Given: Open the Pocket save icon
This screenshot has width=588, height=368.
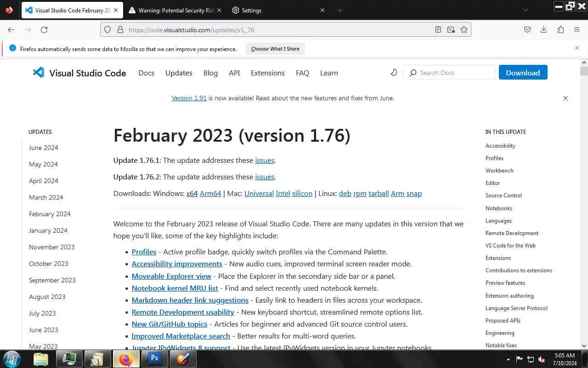Looking at the screenshot, I should pos(527,29).
